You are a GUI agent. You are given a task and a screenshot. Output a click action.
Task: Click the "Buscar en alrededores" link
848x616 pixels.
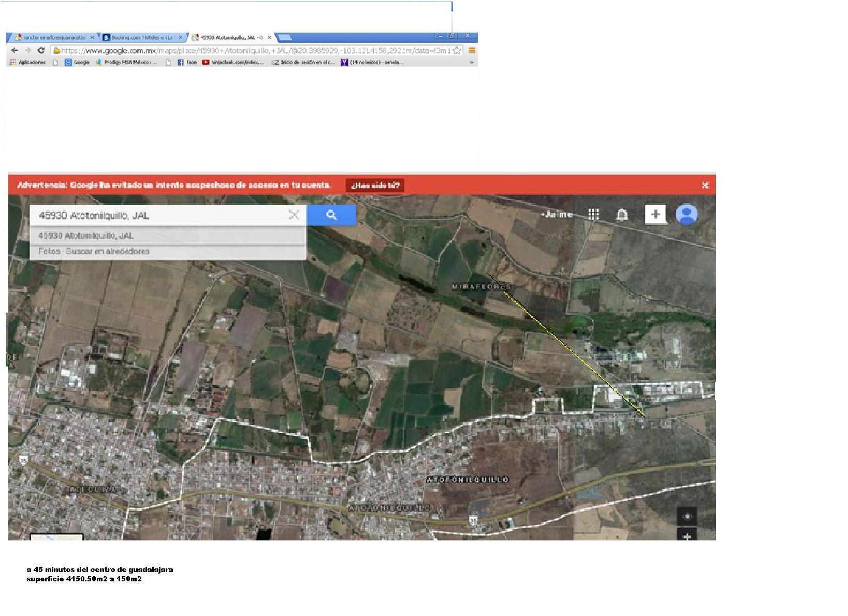[108, 252]
